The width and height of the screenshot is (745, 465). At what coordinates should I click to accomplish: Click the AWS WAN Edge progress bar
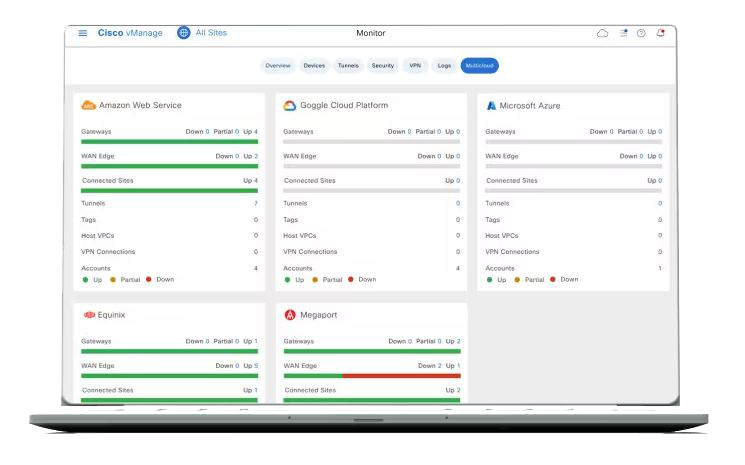click(x=170, y=166)
